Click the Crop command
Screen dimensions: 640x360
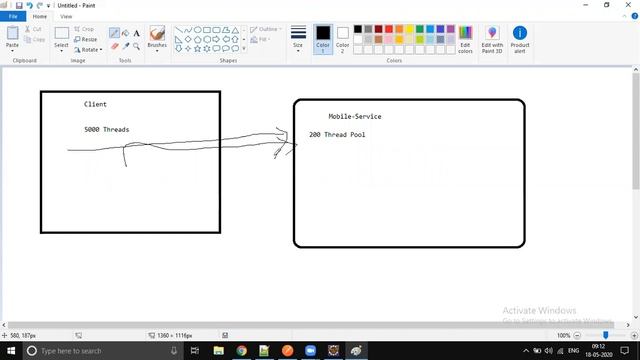84,29
